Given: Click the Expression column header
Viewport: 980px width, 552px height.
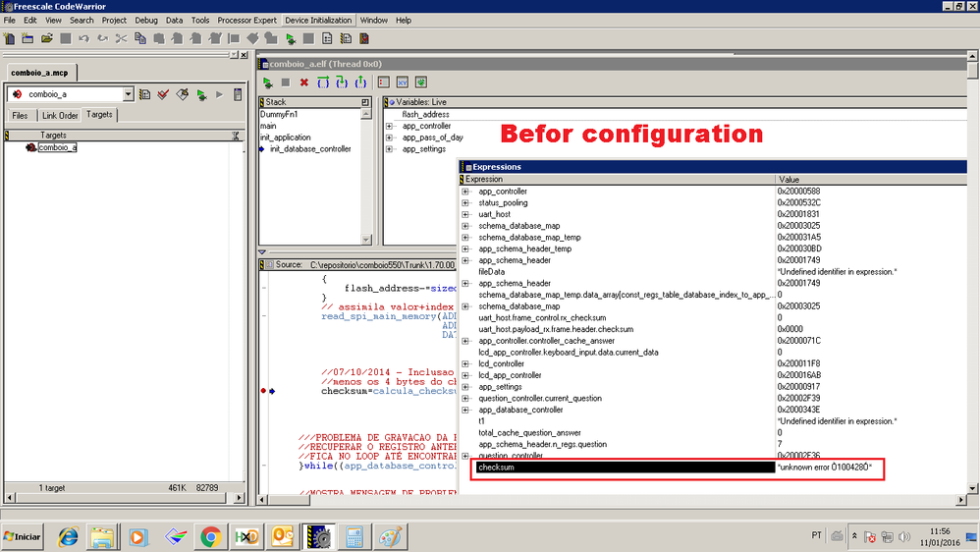Looking at the screenshot, I should [x=617, y=180].
